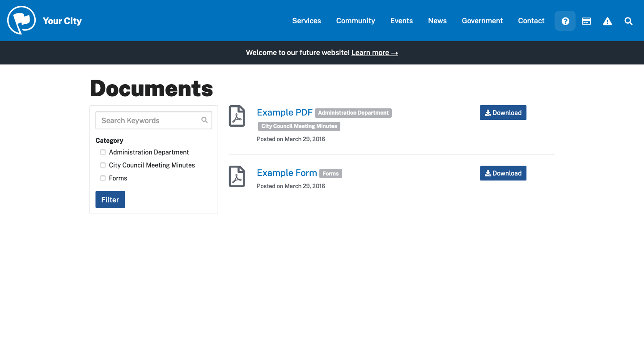Click the Administration Department tag badge
The height and width of the screenshot is (347, 644).
[x=353, y=113]
